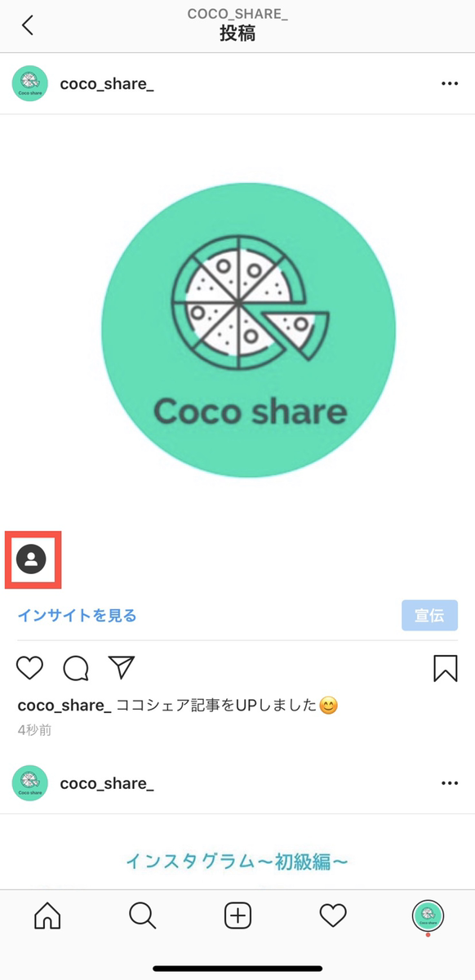Screen dimensions: 475x980
Task: Create new post with plus icon
Action: [237, 916]
